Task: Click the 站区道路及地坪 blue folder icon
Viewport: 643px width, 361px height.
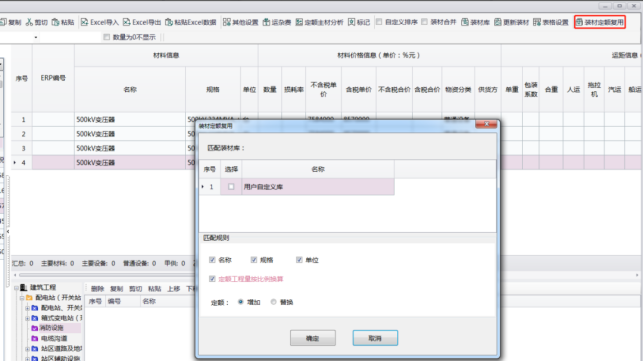Action: tap(35, 349)
